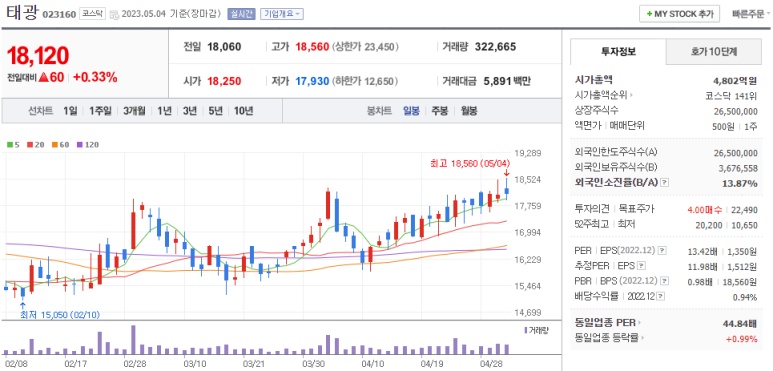Image resolution: width=773 pixels, height=371 pixels.
Task: Open the help icon next to 배당수익률 2022.12
Action: [x=661, y=296]
